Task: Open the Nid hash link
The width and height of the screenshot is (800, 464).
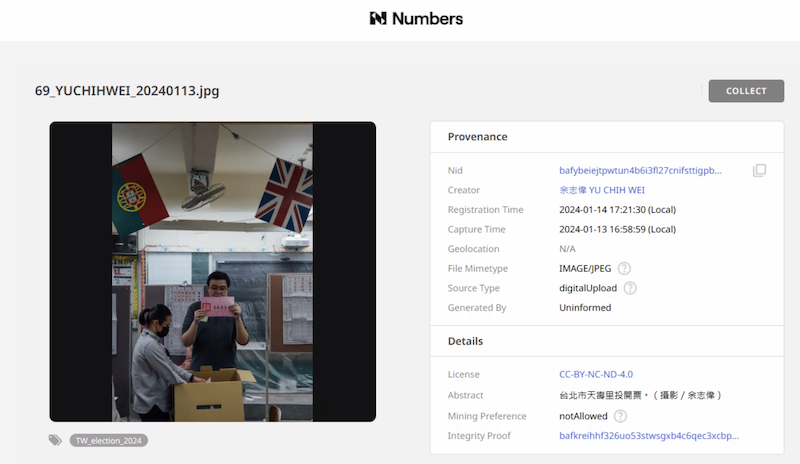Action: pyautogui.click(x=640, y=171)
